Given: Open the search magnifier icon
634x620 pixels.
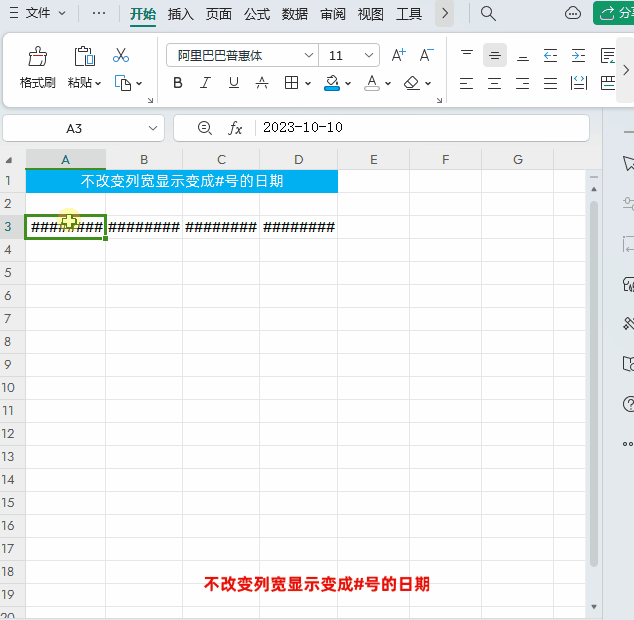Looking at the screenshot, I should (488, 13).
